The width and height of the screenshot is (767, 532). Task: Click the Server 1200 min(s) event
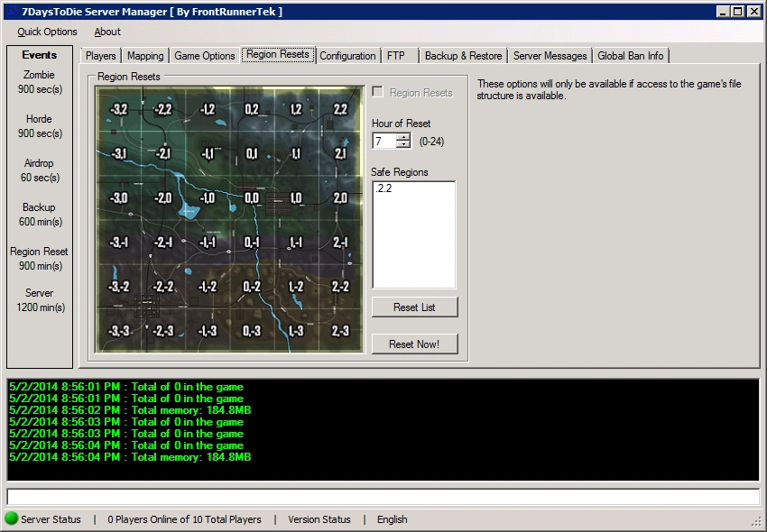click(x=40, y=300)
